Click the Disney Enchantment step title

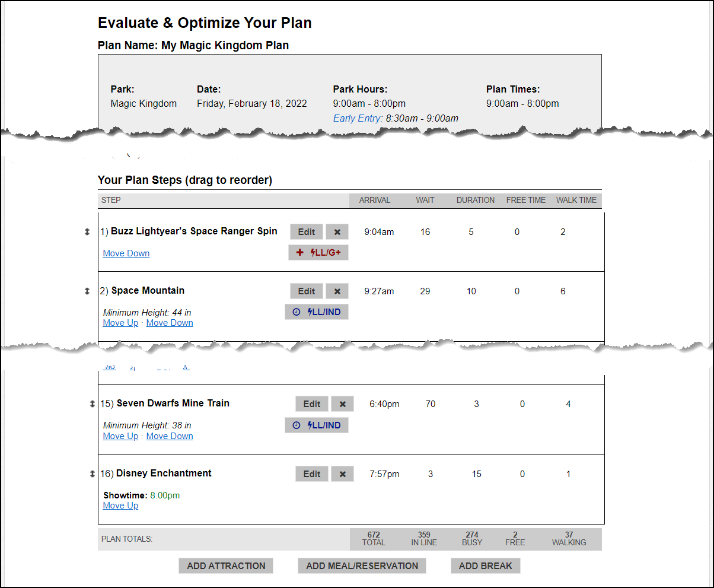164,473
